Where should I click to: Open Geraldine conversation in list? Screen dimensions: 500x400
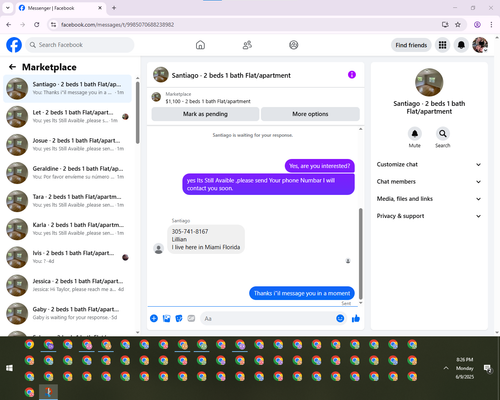click(x=67, y=173)
